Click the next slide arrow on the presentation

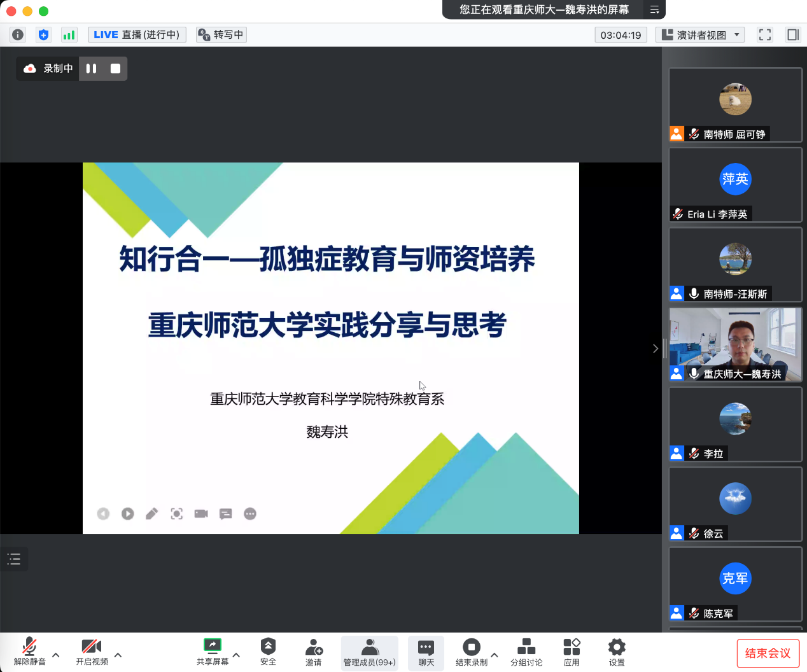128,514
